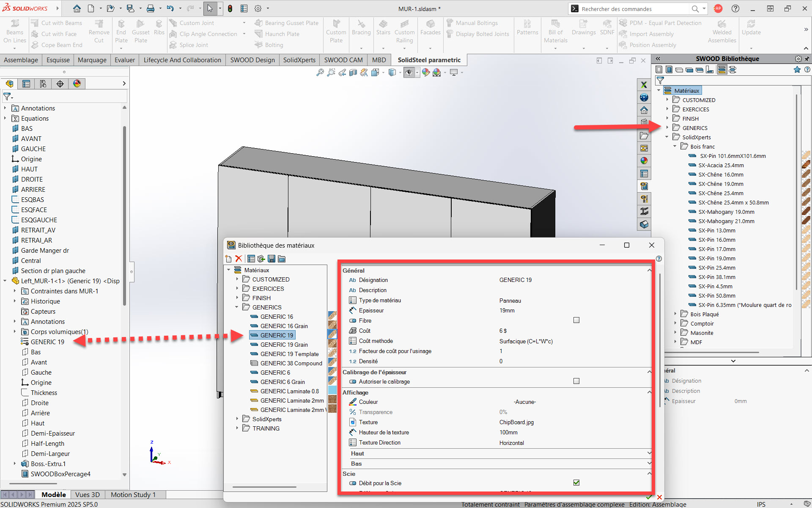Click the new material icon in Bibliothèque dialog
Image resolution: width=812 pixels, height=508 pixels.
point(229,259)
